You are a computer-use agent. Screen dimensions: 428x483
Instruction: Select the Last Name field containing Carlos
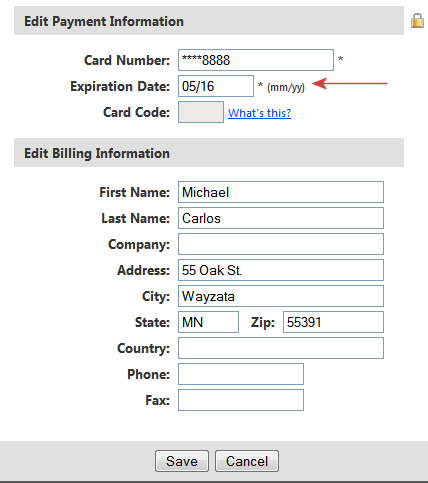pyautogui.click(x=281, y=218)
